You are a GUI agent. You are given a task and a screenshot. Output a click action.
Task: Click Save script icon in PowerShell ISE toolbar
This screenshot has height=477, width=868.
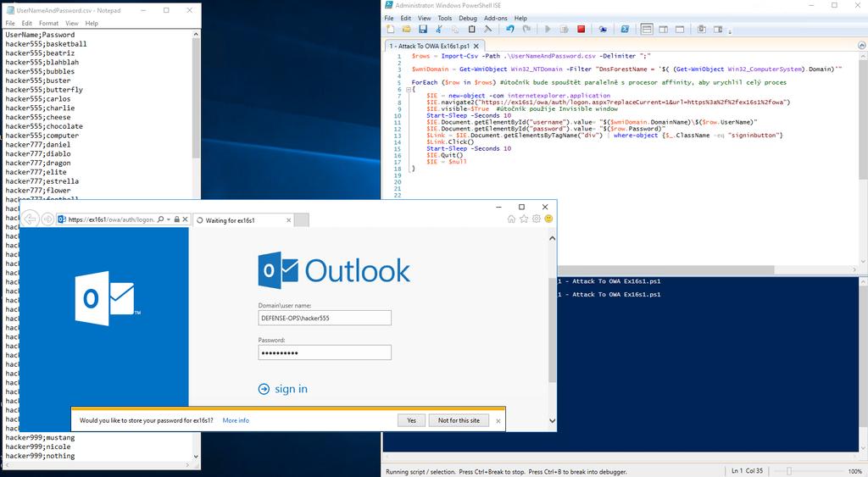click(422, 30)
